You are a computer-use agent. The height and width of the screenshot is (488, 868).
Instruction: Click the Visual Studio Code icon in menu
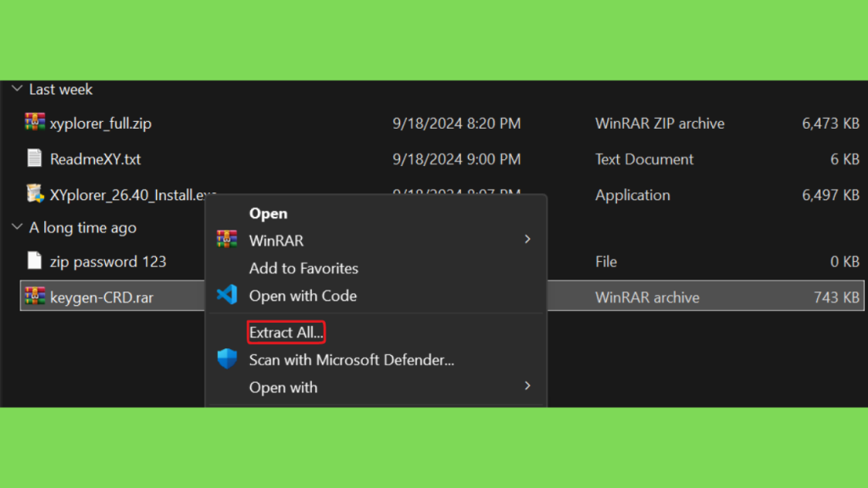(227, 295)
